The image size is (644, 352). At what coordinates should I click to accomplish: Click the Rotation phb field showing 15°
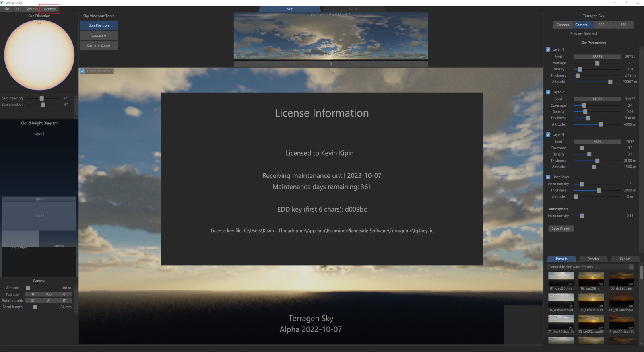point(33,301)
